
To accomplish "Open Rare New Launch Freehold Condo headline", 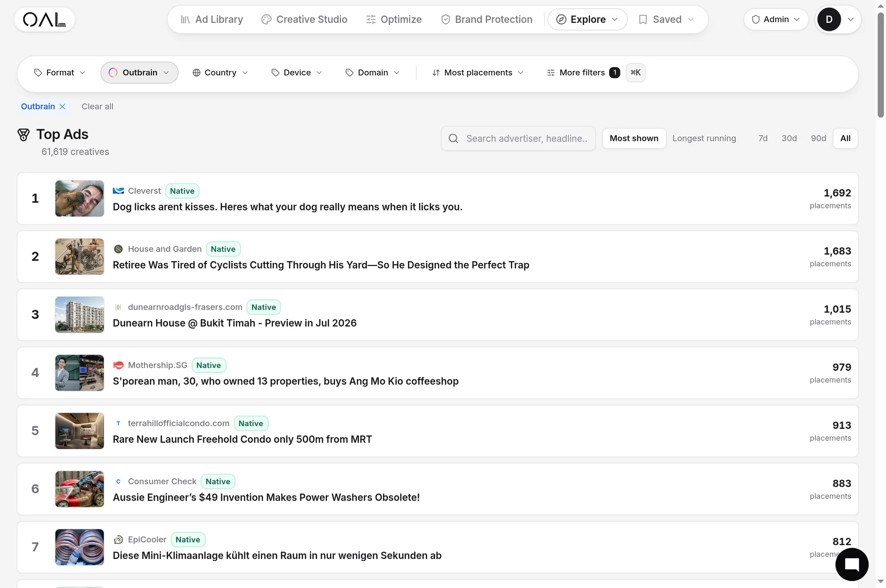I will tap(242, 439).
